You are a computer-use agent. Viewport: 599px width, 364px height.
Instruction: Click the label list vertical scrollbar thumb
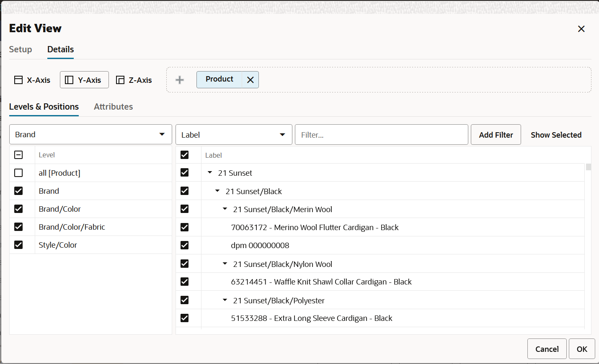[x=589, y=167]
